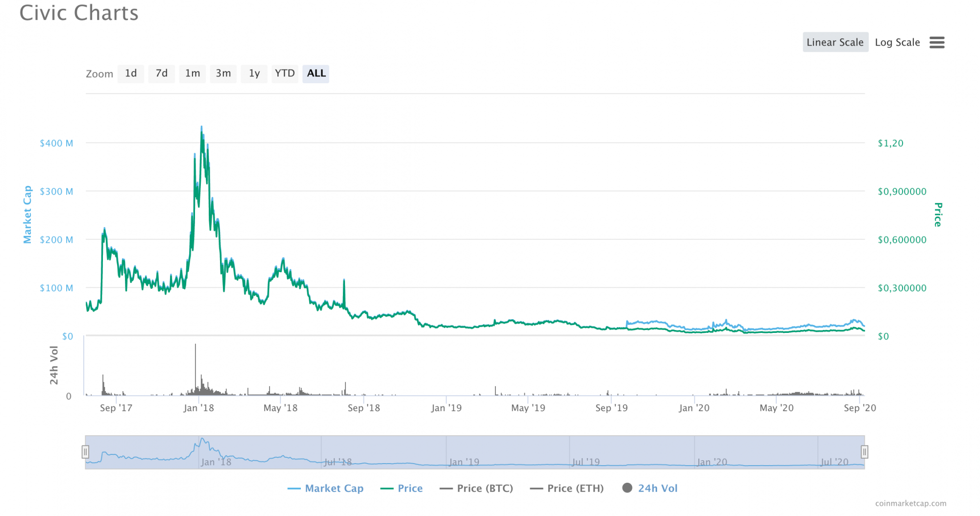Select the 1y zoom range

click(x=254, y=73)
